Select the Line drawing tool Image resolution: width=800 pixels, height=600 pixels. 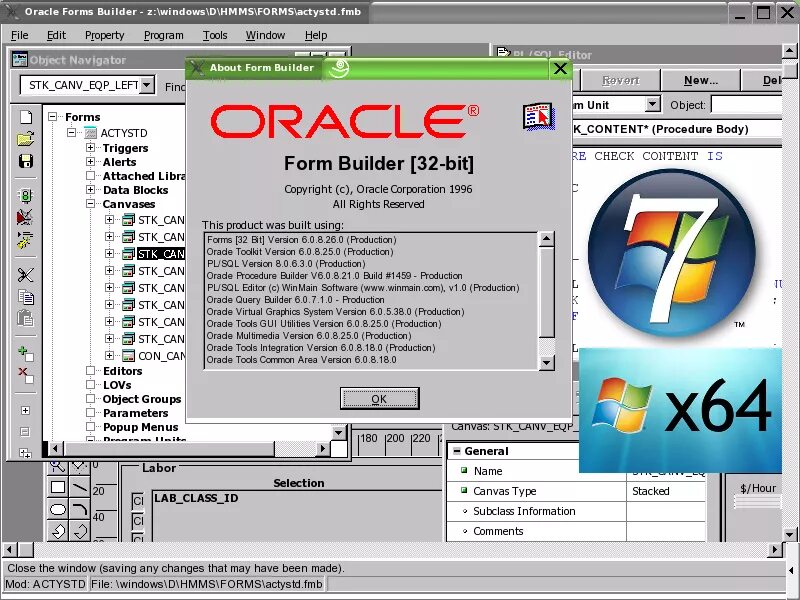(x=80, y=487)
